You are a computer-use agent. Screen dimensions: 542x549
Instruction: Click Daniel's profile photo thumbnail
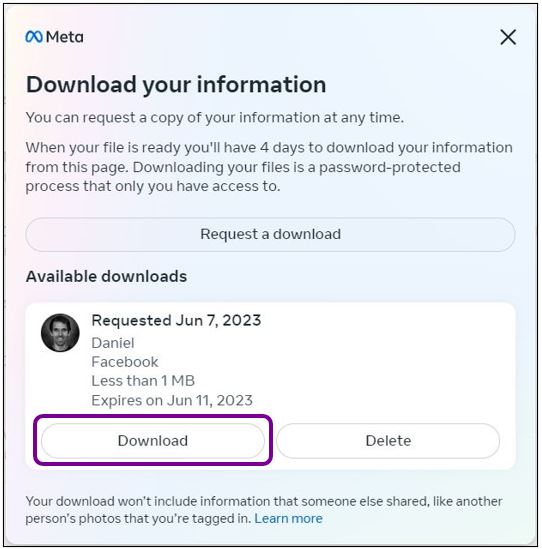(x=60, y=333)
